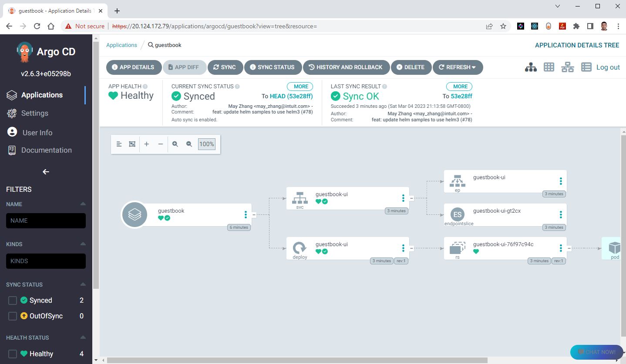Collapse the NAME filter section

coord(83,204)
